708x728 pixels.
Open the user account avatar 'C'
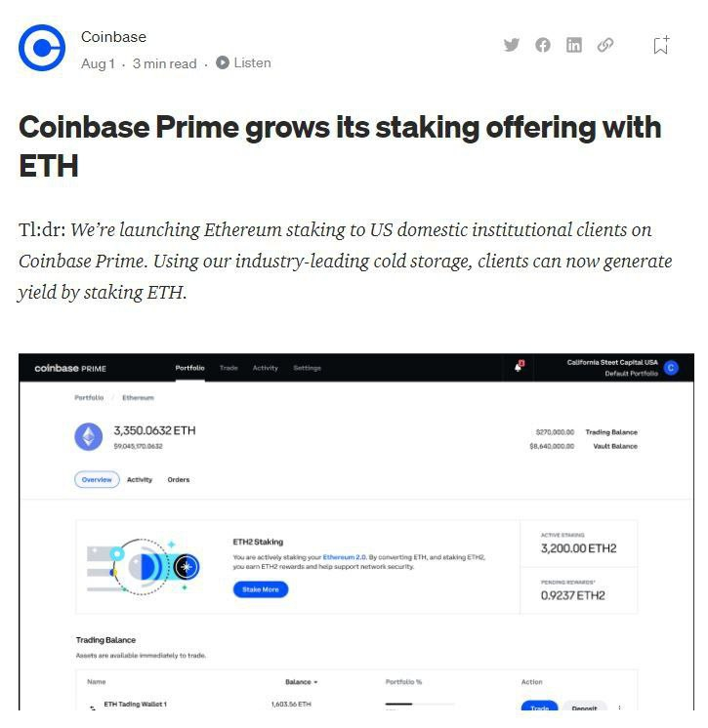(670, 368)
